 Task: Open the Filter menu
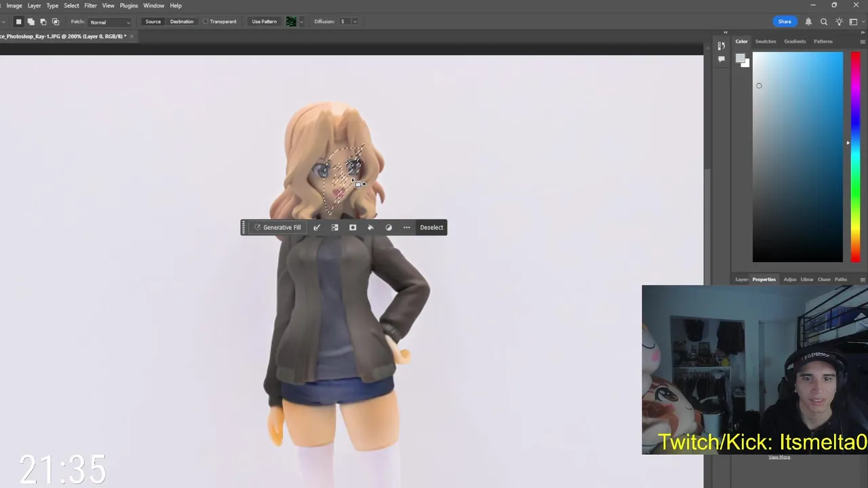pos(90,5)
